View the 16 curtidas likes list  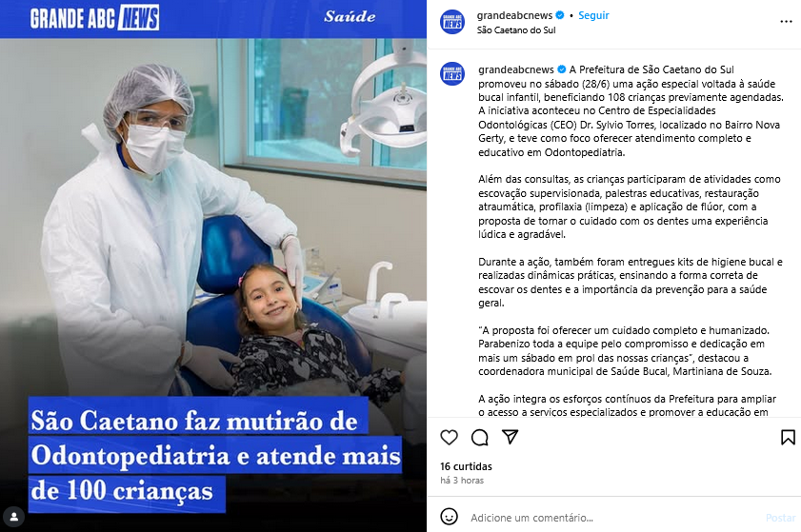click(x=466, y=466)
